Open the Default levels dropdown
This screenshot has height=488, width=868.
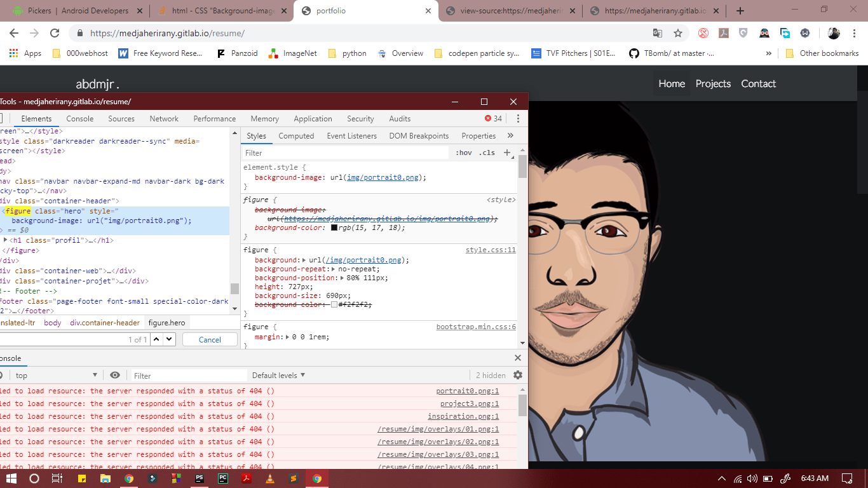(x=278, y=375)
